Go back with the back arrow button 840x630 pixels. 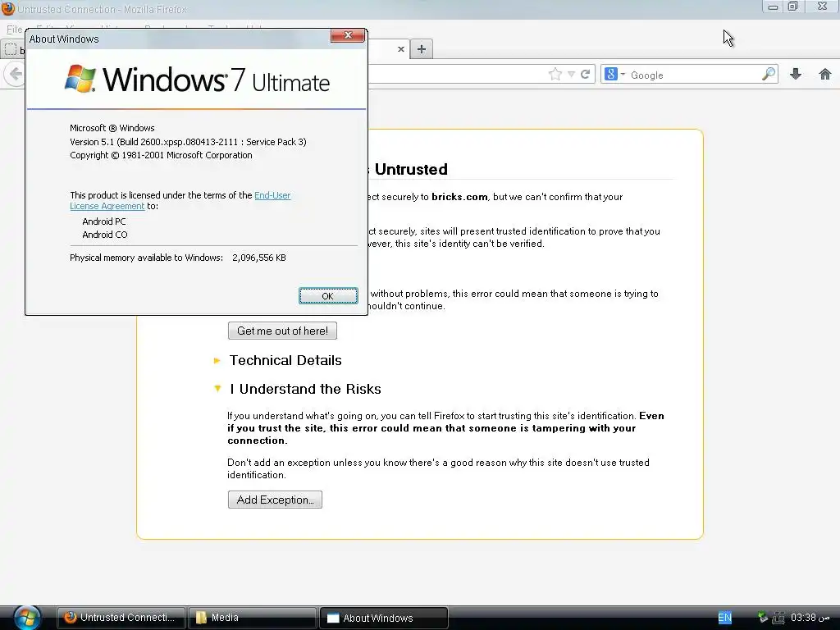coord(15,74)
